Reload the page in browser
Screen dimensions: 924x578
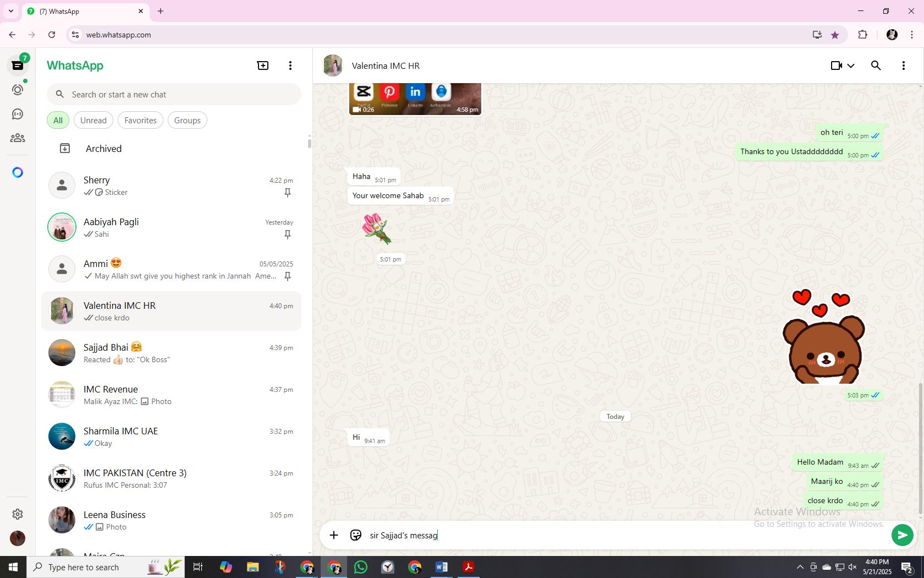coord(52,35)
